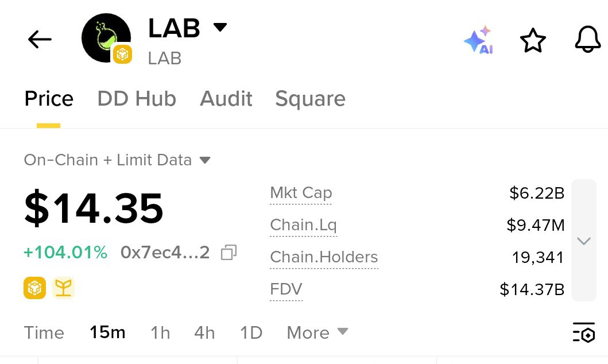This screenshot has width=608, height=364.
Task: Open More timeframes dropdown
Action: click(317, 332)
